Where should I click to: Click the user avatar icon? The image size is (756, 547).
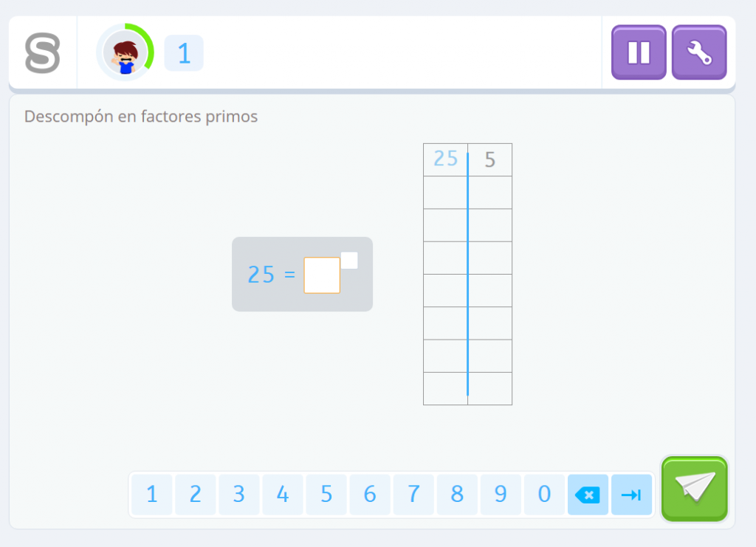[124, 53]
